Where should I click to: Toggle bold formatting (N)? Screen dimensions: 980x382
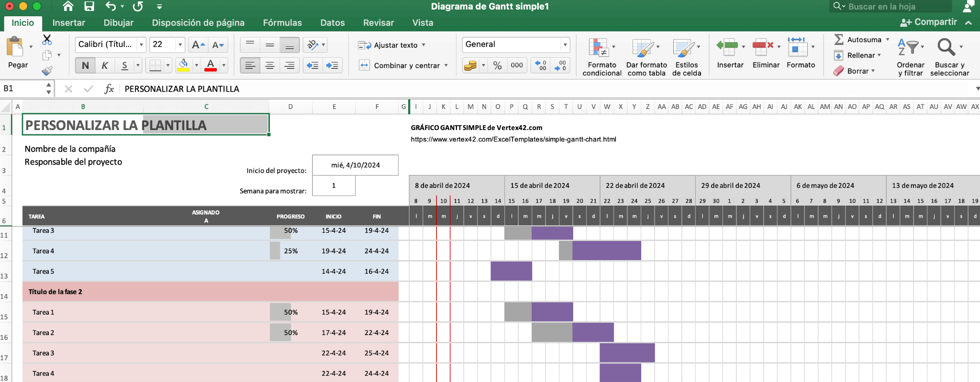(x=85, y=65)
